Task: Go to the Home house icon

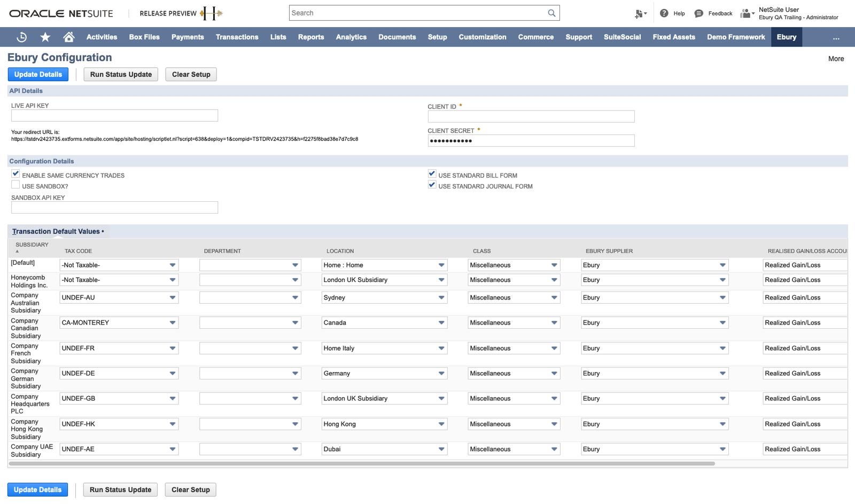Action: click(x=68, y=37)
